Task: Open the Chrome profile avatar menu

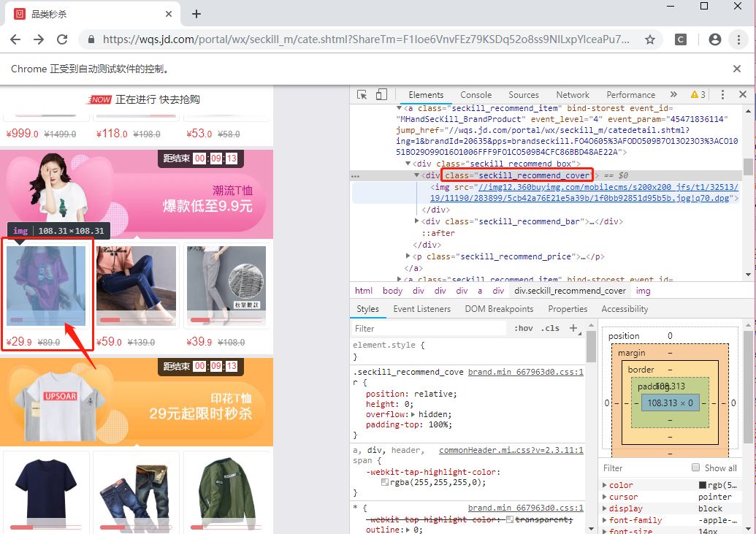Action: (715, 39)
